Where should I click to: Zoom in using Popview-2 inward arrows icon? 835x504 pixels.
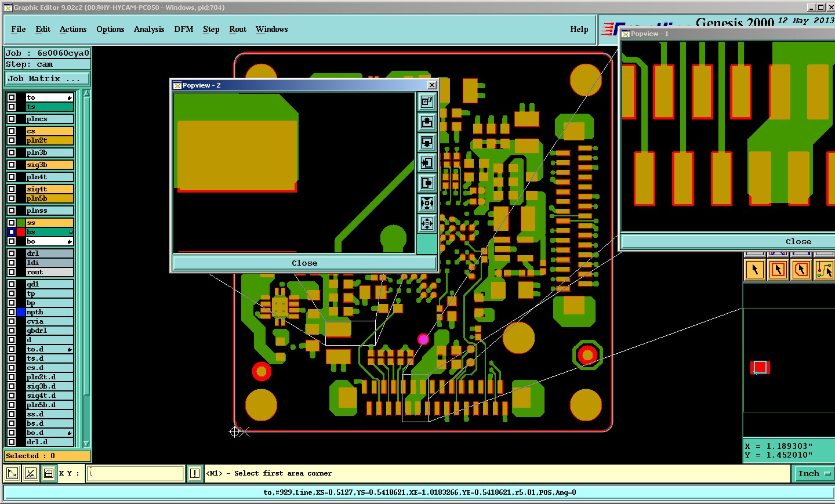tap(427, 204)
